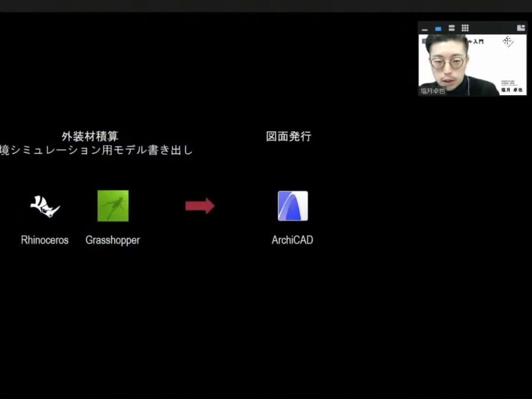
Task: Click the green Grasshopper logo icon
Action: tap(113, 206)
